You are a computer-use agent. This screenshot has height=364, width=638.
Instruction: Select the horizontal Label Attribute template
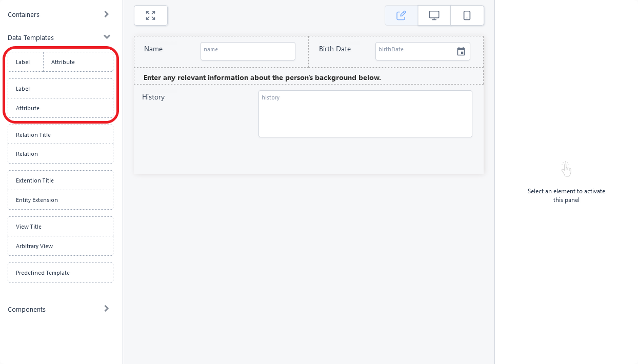[61, 62]
